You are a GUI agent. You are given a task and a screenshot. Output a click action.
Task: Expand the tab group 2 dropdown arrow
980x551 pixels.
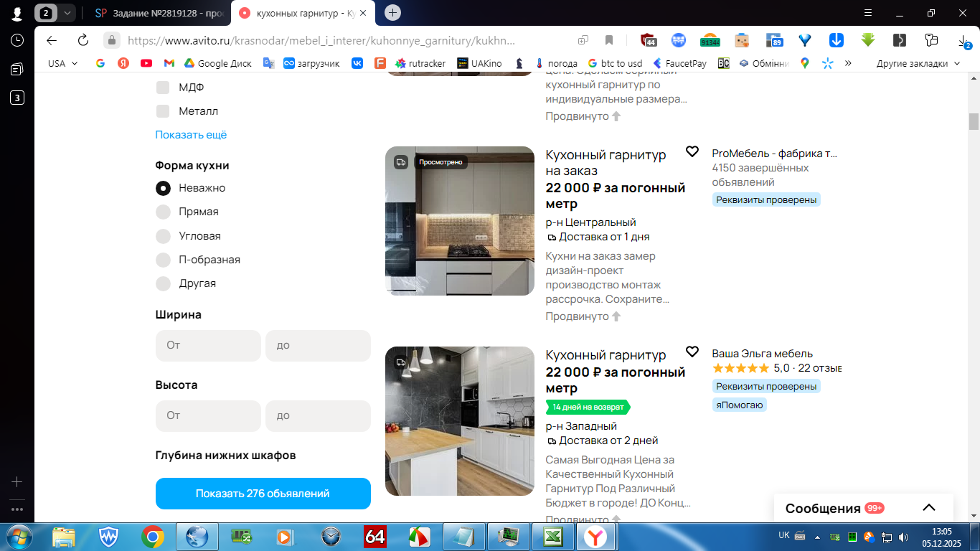coord(67,13)
